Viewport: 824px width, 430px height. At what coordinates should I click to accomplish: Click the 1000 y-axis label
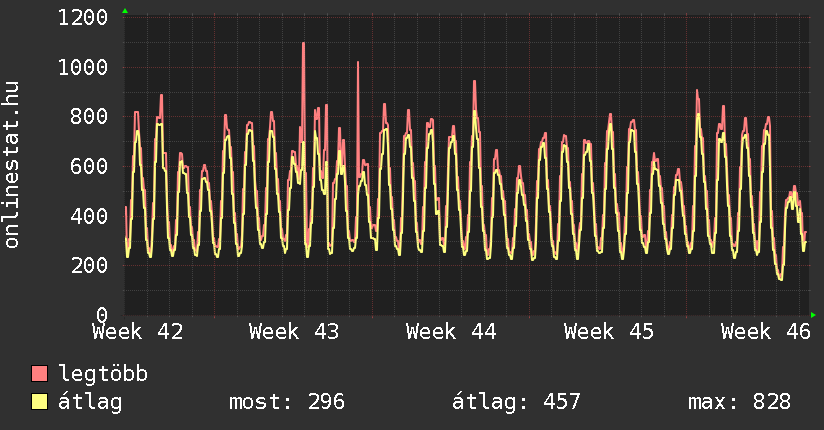[x=83, y=68]
